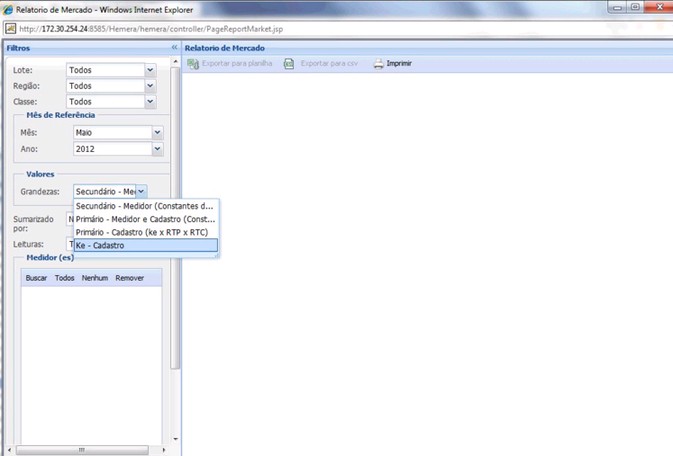Open the Mês dropdown showing Maio

click(x=157, y=132)
